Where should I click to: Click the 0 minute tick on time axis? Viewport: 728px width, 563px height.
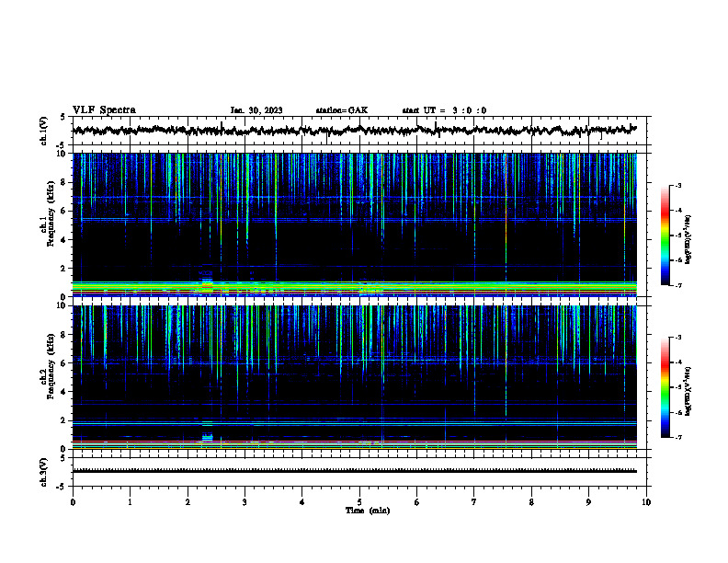73,502
